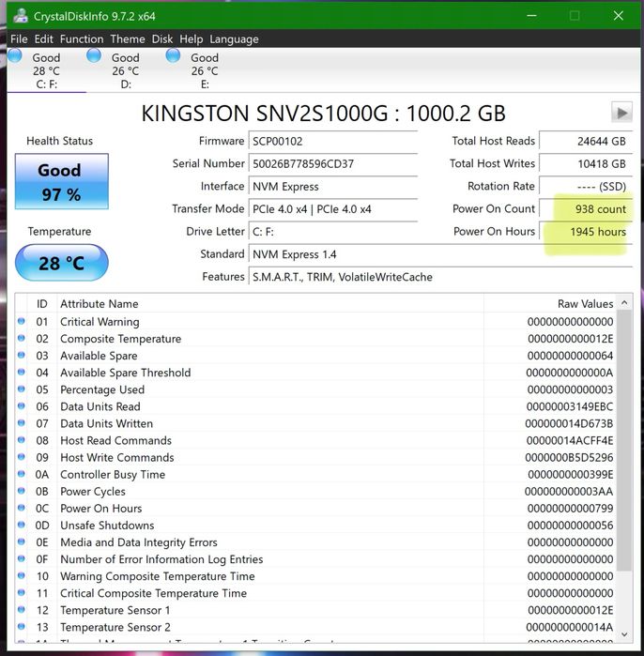Open the Disk menu
644x656 pixels.
pyautogui.click(x=162, y=38)
